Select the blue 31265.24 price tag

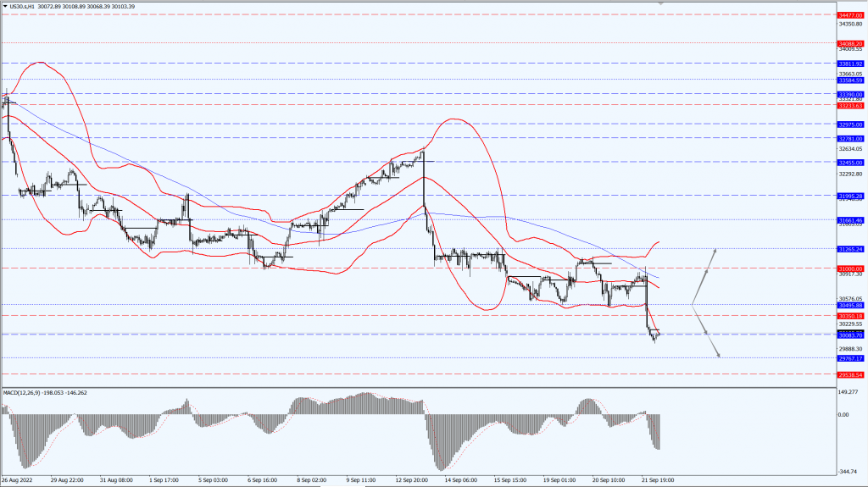(x=850, y=249)
